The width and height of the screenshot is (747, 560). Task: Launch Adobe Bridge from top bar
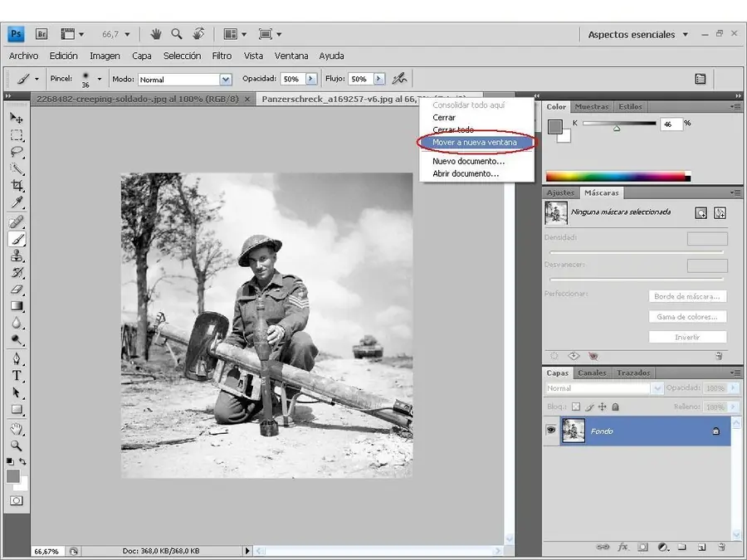point(41,34)
